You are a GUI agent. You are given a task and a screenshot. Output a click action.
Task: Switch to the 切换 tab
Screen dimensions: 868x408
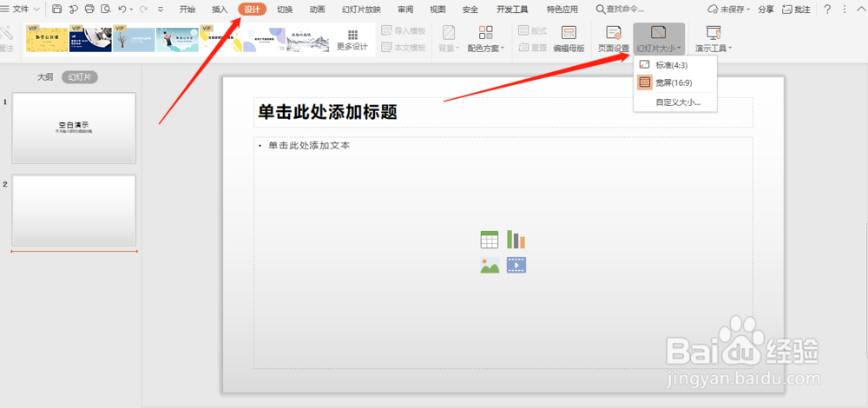click(x=285, y=10)
